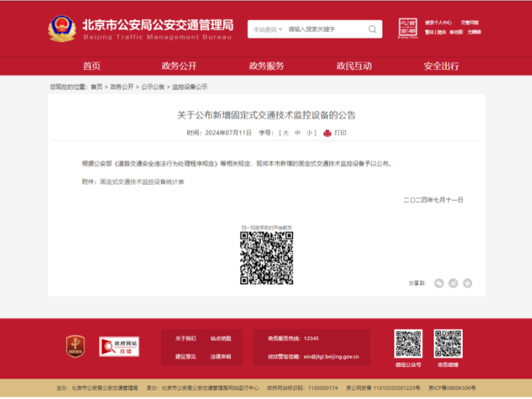The height and width of the screenshot is (399, 532).
Task: Set font size to 小
Action: [309, 133]
